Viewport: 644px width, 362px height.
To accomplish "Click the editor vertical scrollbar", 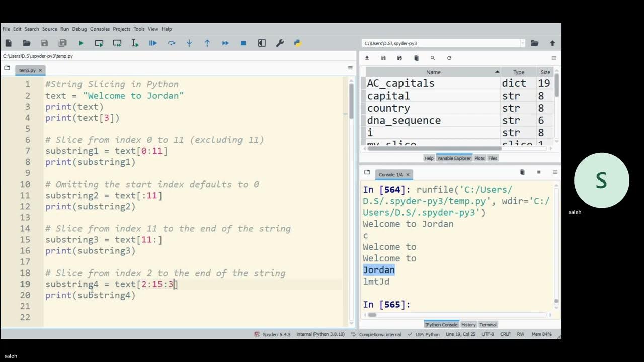I will coord(351,101).
